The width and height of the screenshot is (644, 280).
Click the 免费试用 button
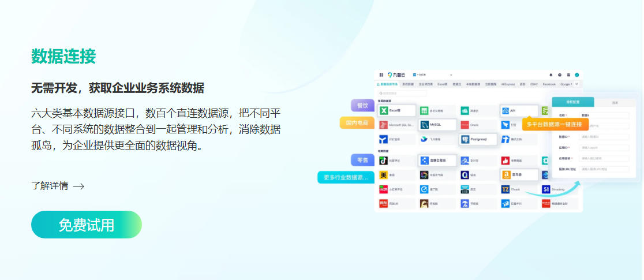tap(86, 225)
